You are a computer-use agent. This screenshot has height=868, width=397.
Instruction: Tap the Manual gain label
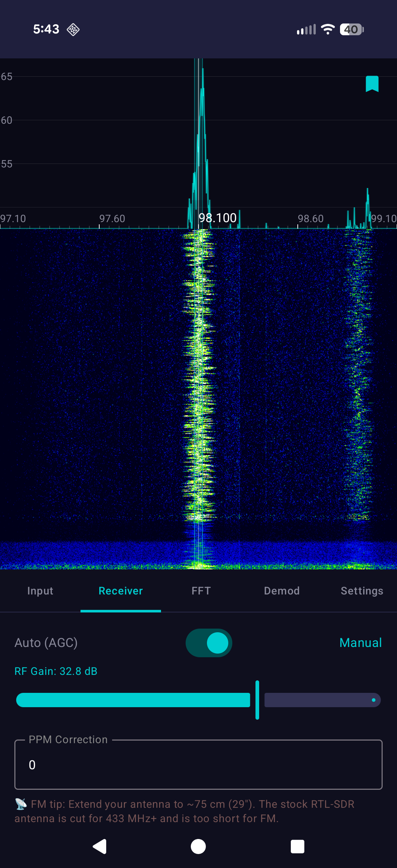pyautogui.click(x=361, y=643)
